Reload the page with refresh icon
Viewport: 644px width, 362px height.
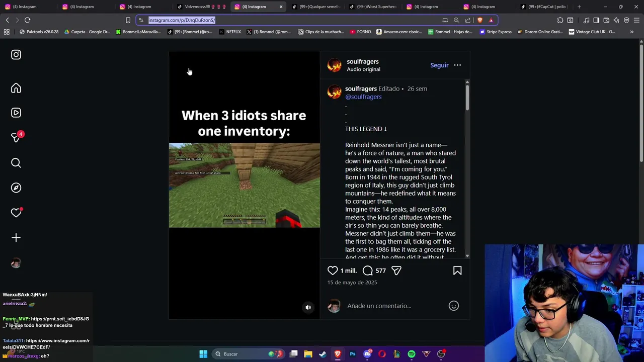pos(27,20)
